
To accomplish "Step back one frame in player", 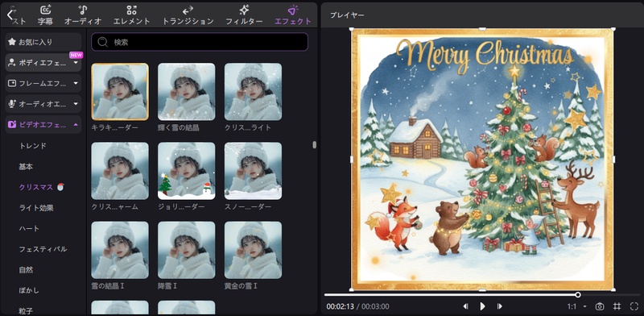I will click(x=466, y=306).
